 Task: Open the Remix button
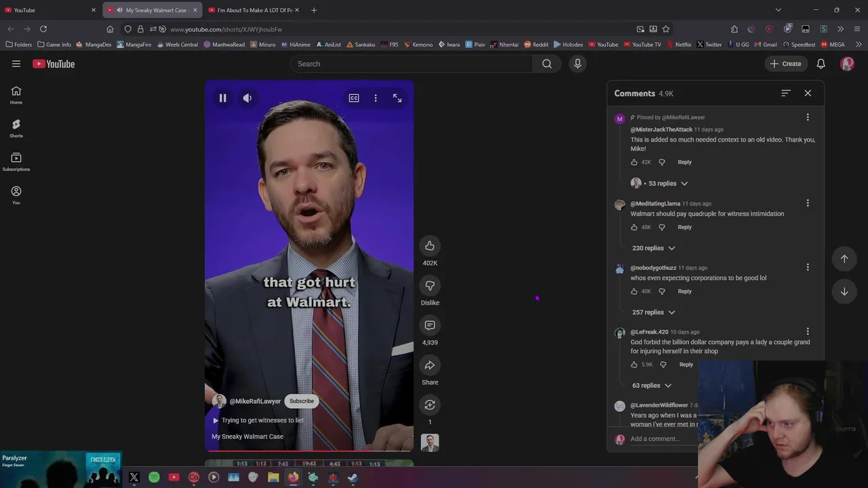tap(430, 405)
